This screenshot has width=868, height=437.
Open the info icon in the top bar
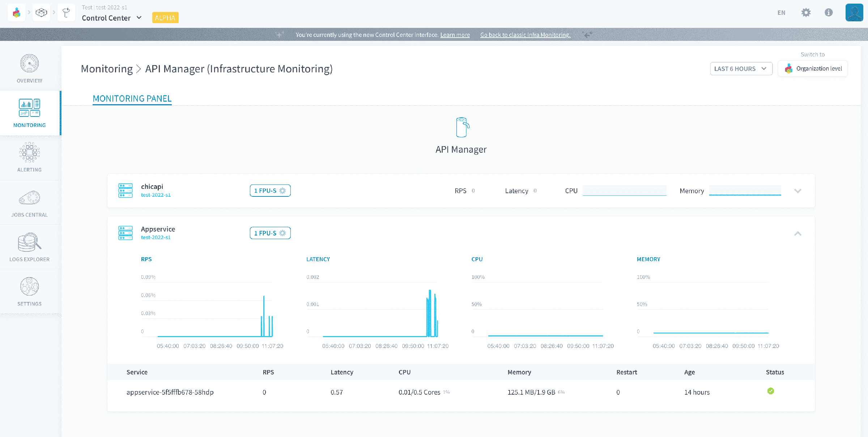coord(829,13)
